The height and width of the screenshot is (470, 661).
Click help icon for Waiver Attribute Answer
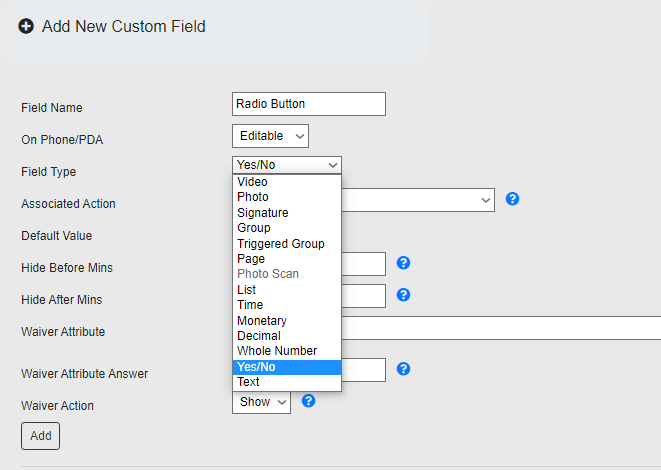404,369
